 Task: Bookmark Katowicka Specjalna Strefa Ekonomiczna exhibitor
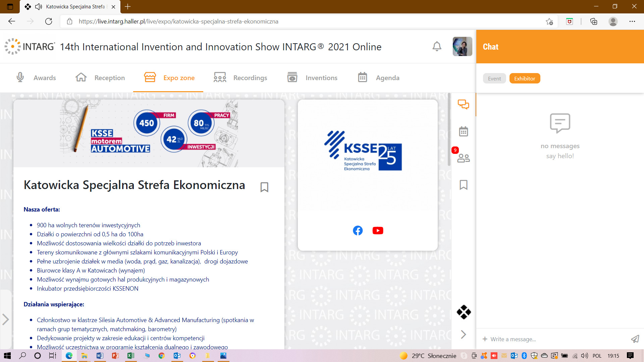(264, 187)
